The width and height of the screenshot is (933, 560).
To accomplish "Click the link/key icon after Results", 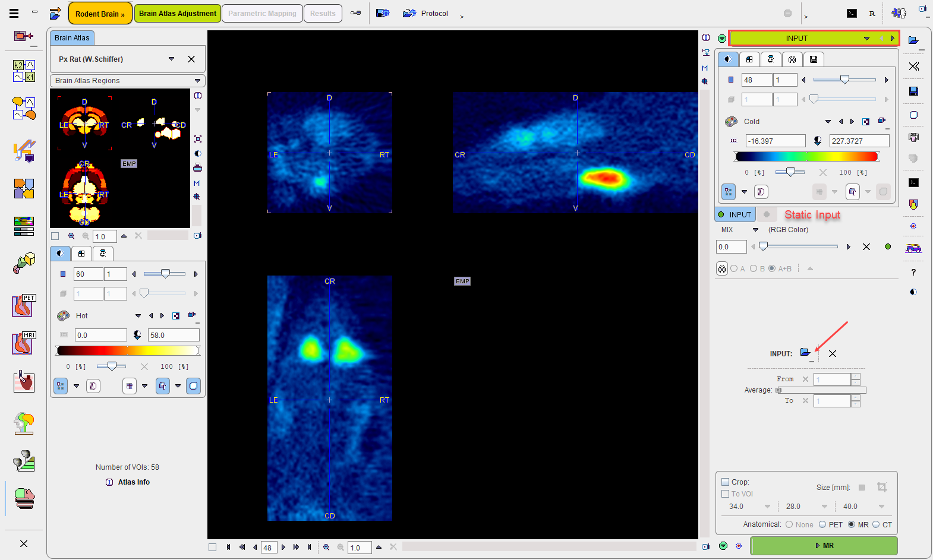I will point(355,13).
